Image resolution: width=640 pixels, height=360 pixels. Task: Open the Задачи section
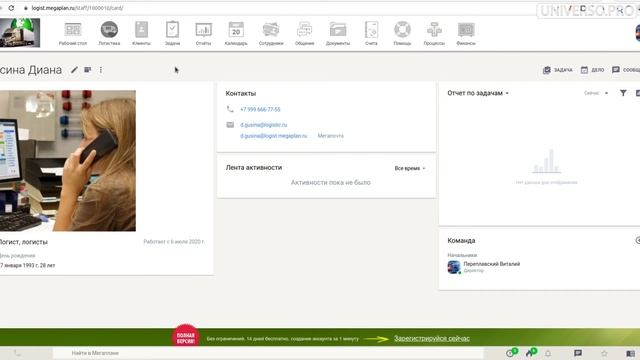(x=172, y=33)
